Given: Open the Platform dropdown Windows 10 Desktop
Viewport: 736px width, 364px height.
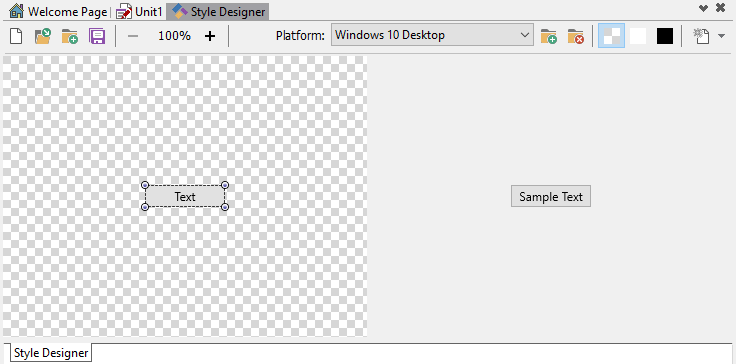Looking at the screenshot, I should pyautogui.click(x=432, y=35).
